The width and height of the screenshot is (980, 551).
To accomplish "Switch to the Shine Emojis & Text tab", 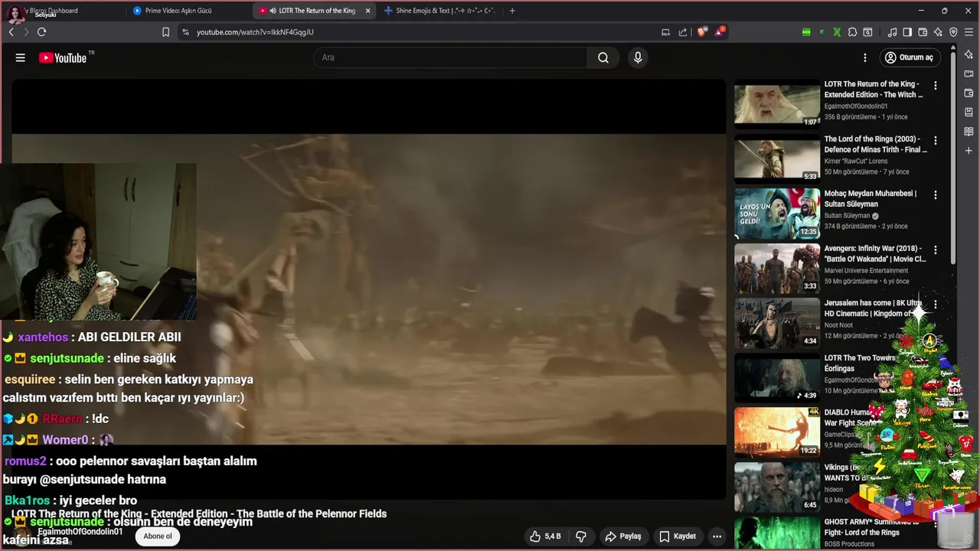I will point(440,11).
